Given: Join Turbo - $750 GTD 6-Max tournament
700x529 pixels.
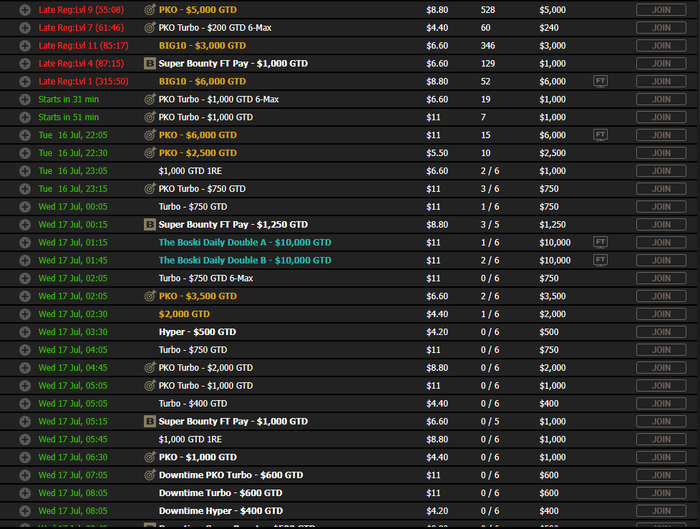Looking at the screenshot, I should point(661,278).
